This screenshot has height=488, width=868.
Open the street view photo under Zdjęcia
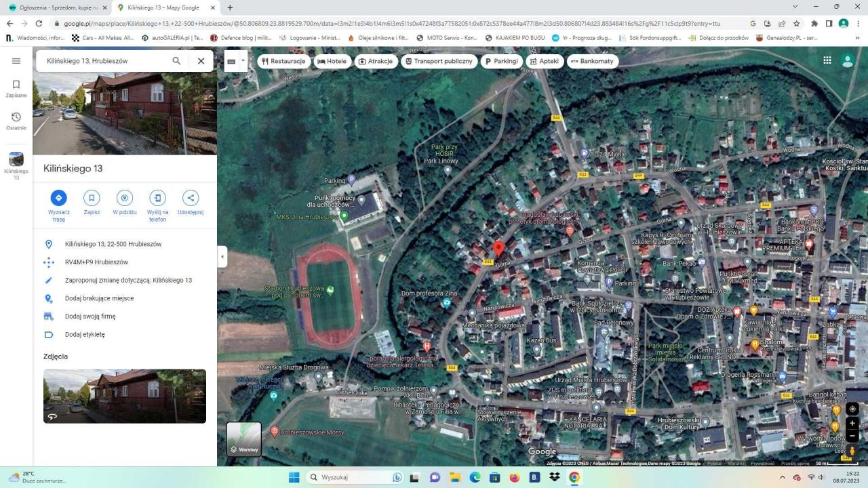click(x=124, y=395)
